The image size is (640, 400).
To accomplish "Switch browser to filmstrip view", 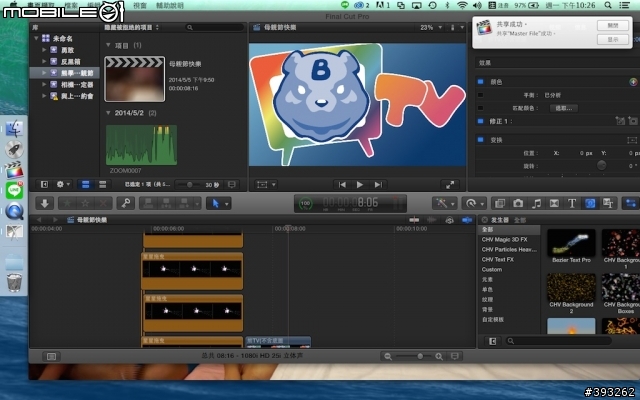I will point(86,184).
